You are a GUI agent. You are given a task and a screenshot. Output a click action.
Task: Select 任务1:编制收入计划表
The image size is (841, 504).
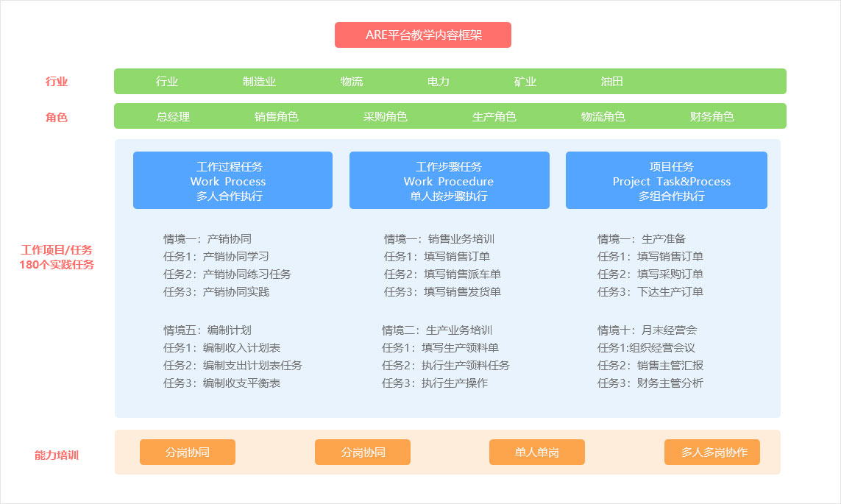point(222,348)
